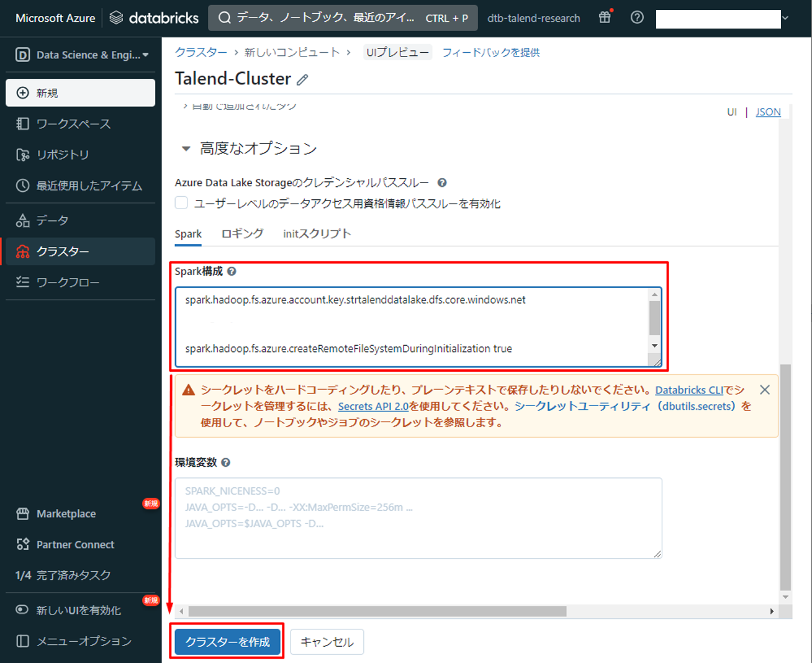The height and width of the screenshot is (663, 812).
Task: Click the Talend-Cluster title text
Action: coord(233,79)
